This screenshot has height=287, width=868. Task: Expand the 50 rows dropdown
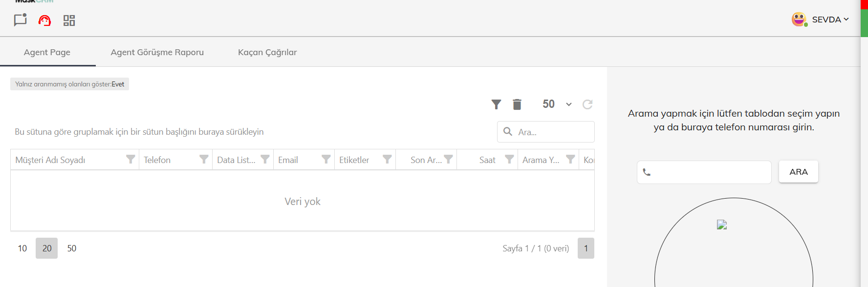coord(568,104)
